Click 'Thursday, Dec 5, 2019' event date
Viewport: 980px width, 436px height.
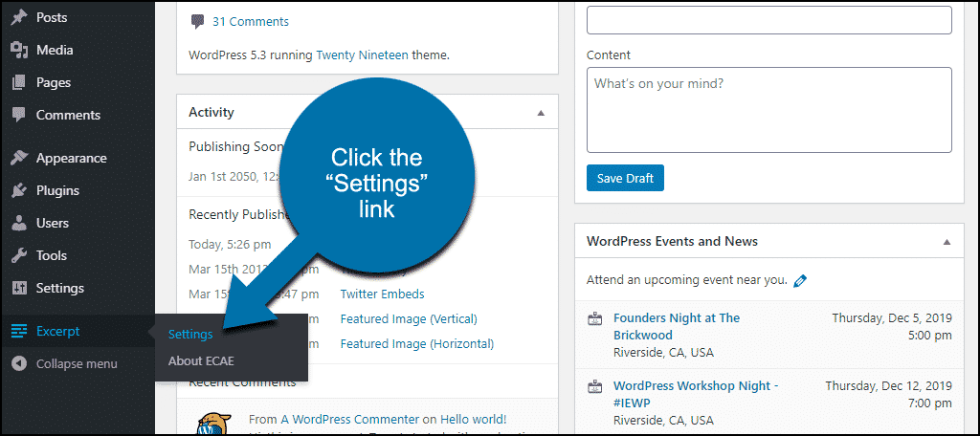[892, 318]
